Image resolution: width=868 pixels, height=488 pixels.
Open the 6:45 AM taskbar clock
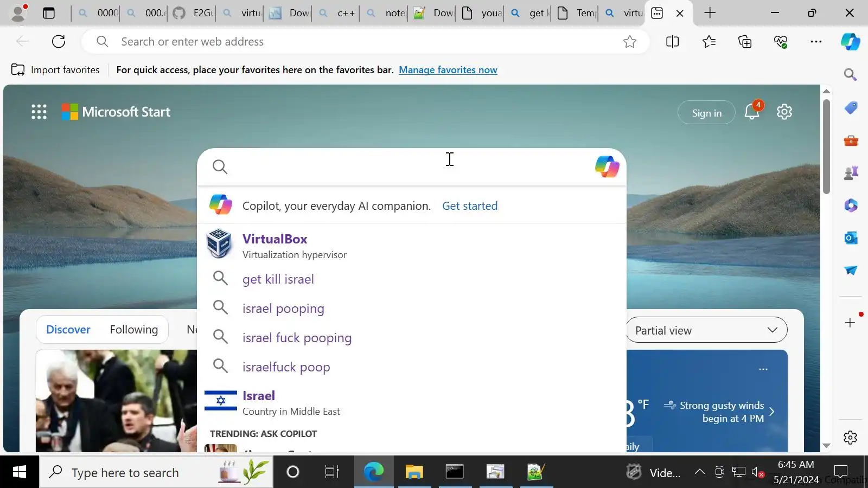(796, 472)
